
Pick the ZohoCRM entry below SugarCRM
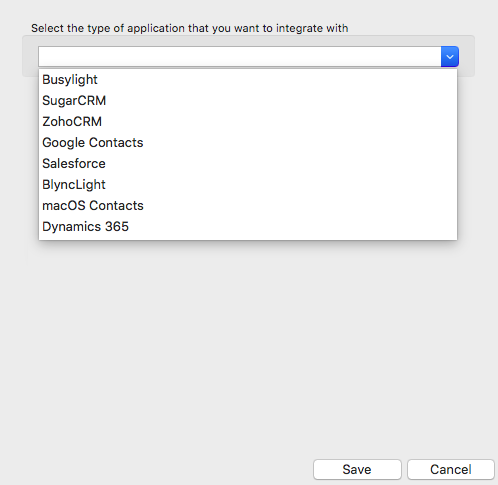pos(248,122)
